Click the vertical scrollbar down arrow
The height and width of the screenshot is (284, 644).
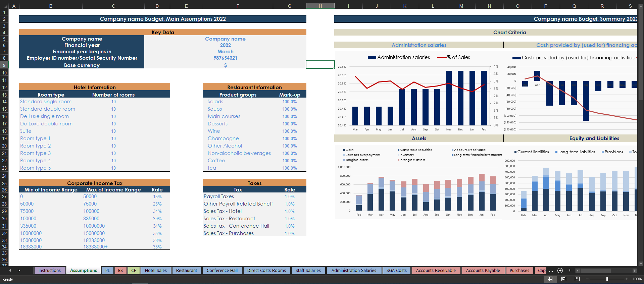coord(641,264)
